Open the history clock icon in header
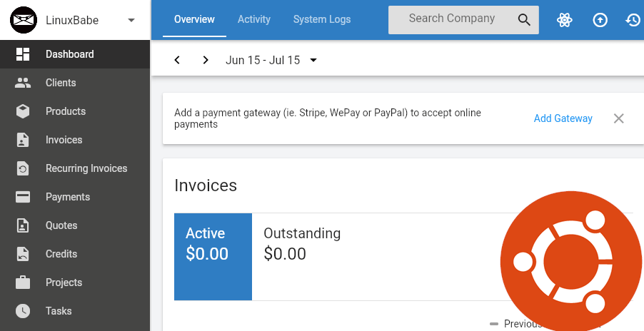 [x=633, y=20]
